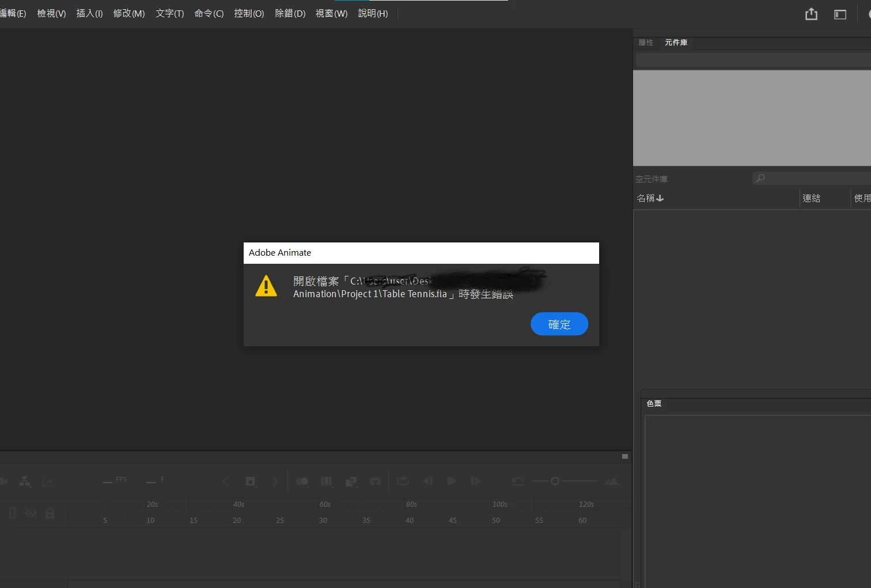
Task: Switch to the 屬性 panel tab
Action: click(x=646, y=43)
